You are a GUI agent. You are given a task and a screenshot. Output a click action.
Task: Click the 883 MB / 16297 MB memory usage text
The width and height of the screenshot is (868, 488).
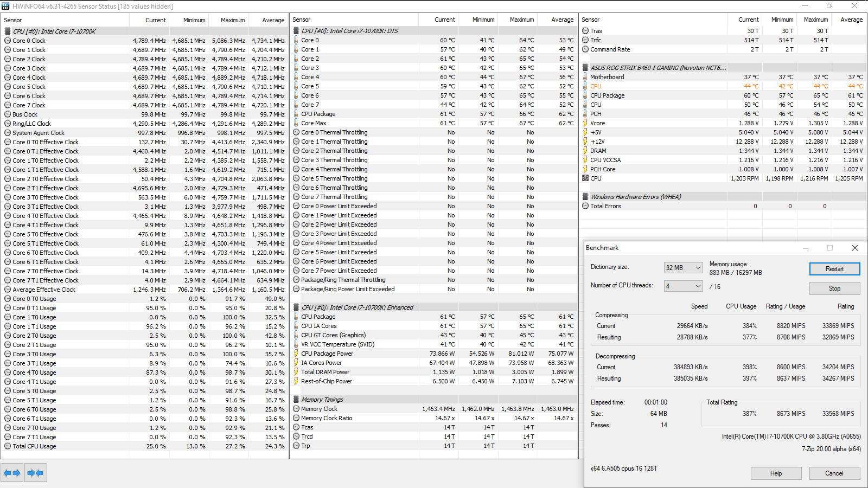(x=736, y=273)
